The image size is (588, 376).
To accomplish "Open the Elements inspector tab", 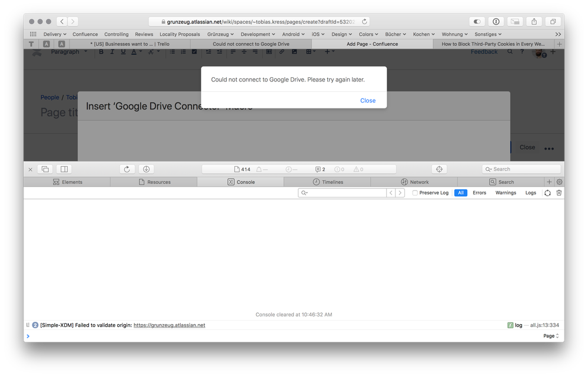I will (x=67, y=182).
